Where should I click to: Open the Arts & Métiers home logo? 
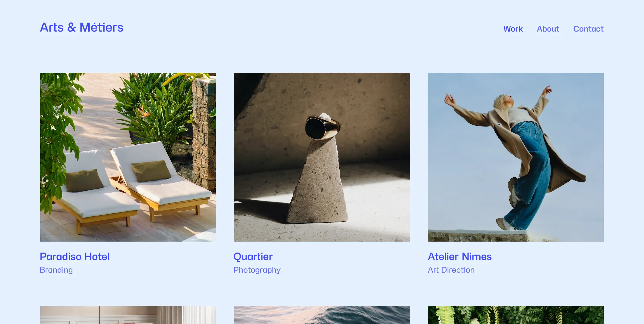pos(82,27)
